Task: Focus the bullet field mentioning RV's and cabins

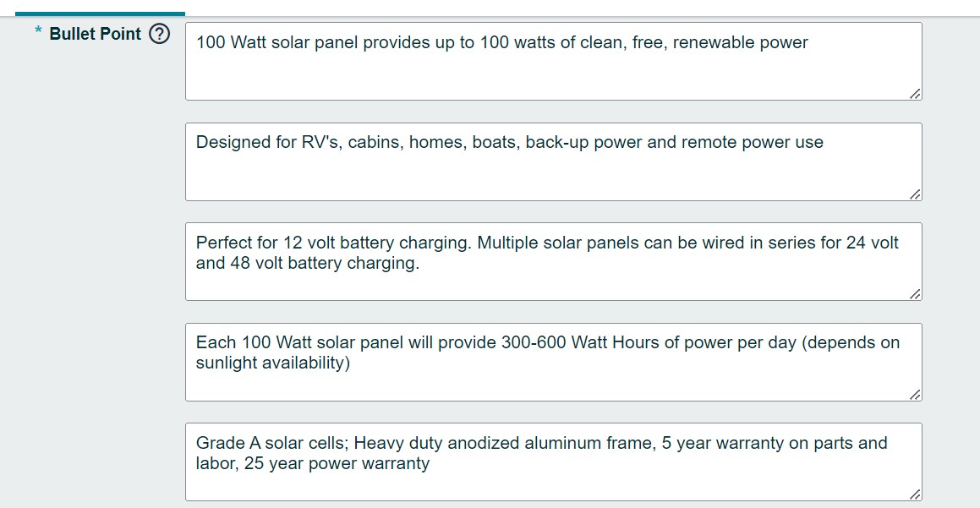Action: 554,161
